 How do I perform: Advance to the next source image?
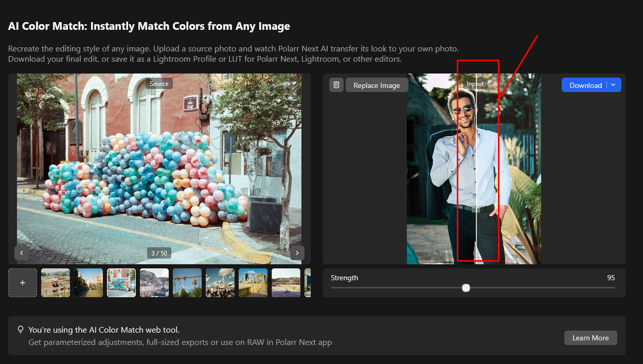(x=297, y=253)
